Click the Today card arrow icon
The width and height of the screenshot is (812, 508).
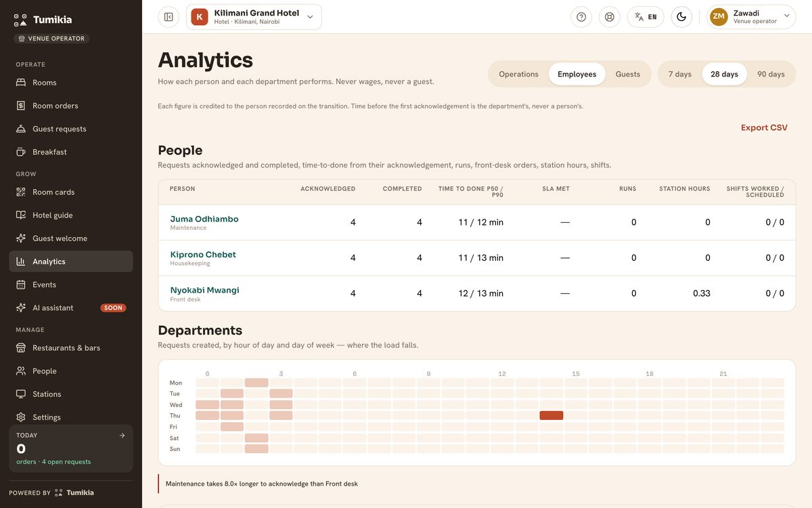pos(122,436)
